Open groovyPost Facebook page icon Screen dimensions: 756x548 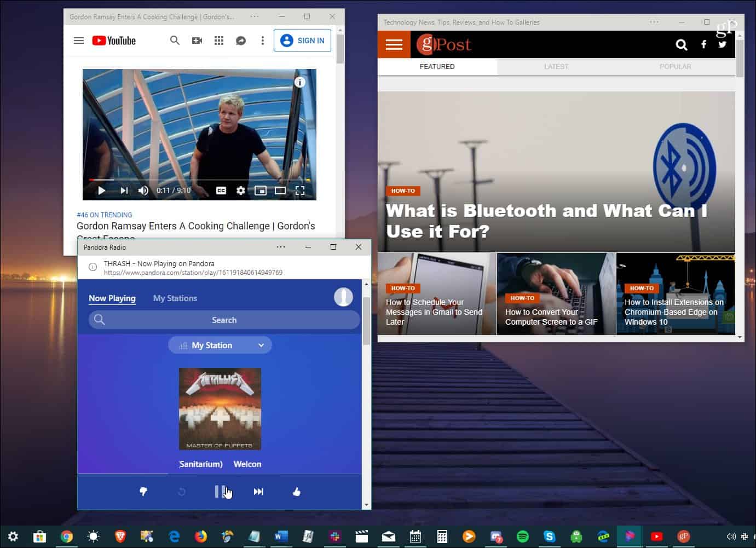(704, 45)
